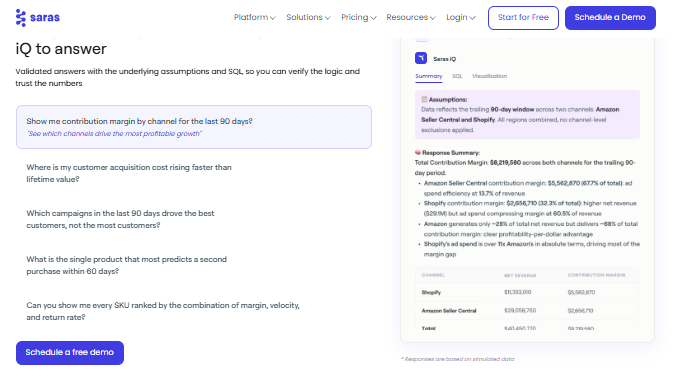Image resolution: width=698 pixels, height=391 pixels.
Task: Open the Resources menu
Action: coord(411,17)
